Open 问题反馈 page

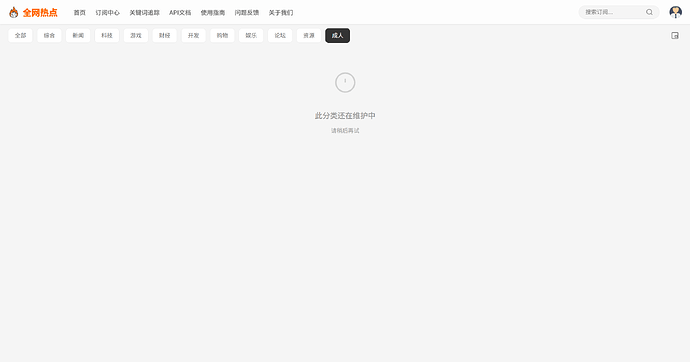point(247,13)
